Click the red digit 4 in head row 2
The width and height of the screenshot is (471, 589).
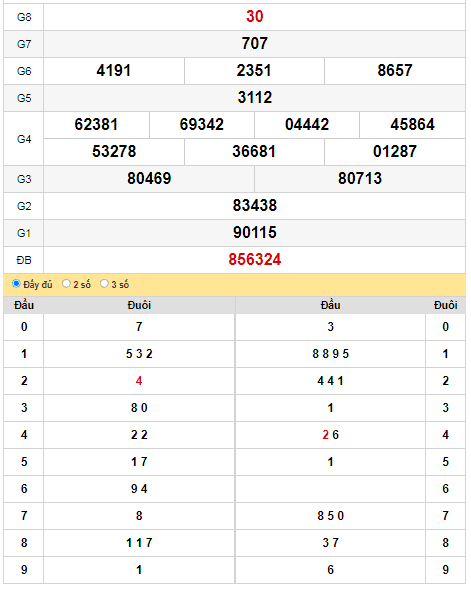point(139,381)
